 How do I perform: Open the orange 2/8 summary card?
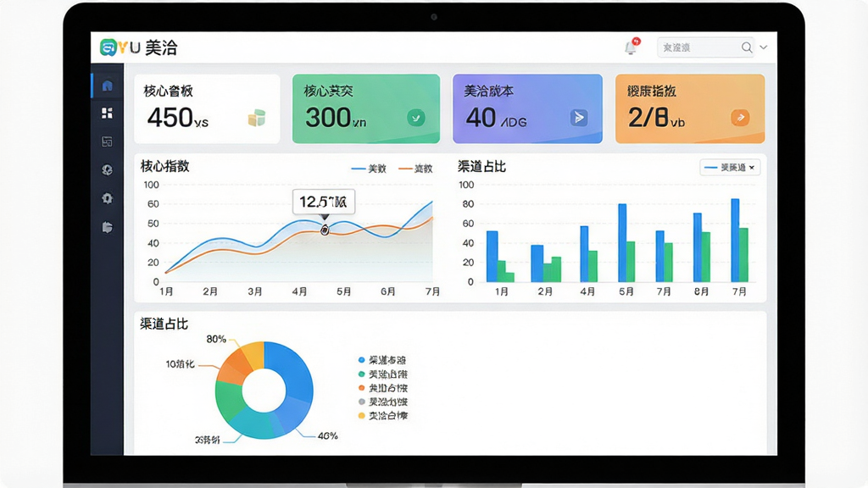tap(690, 109)
